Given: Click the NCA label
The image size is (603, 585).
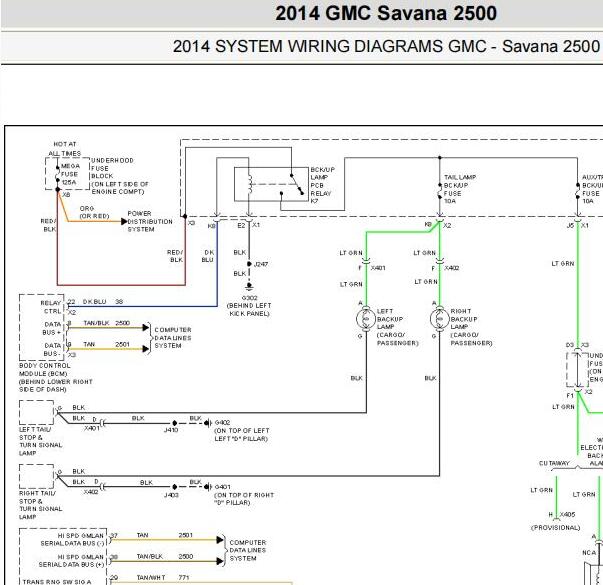Looking at the screenshot, I should click(589, 553).
